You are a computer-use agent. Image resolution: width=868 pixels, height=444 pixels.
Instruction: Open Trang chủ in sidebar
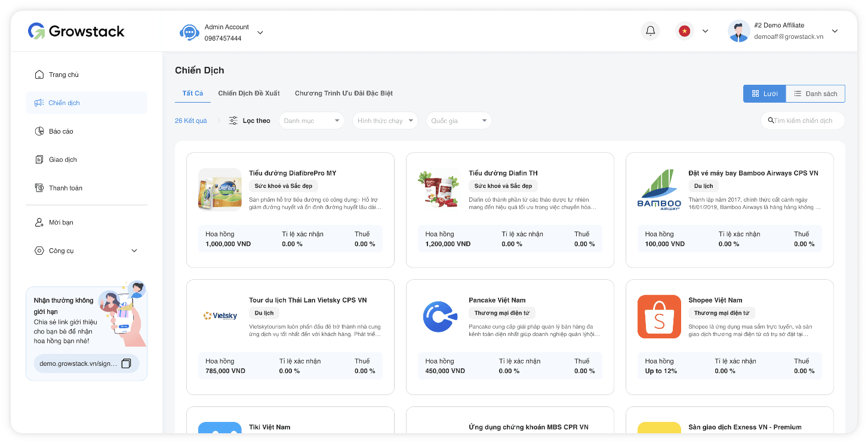[x=87, y=75]
